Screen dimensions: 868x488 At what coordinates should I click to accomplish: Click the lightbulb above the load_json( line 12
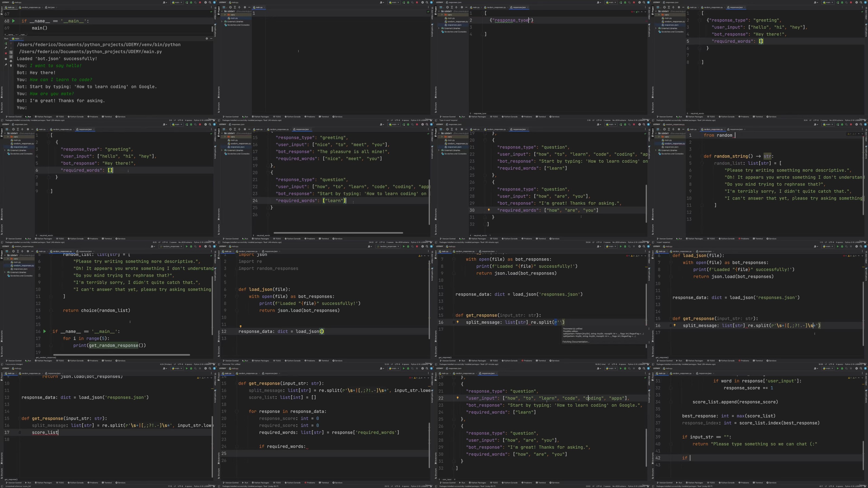240,326
